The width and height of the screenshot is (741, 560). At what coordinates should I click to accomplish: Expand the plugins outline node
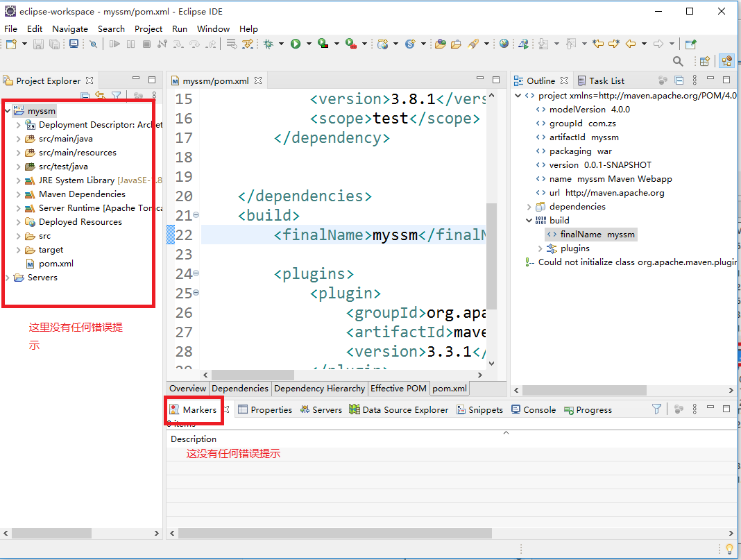pos(540,248)
